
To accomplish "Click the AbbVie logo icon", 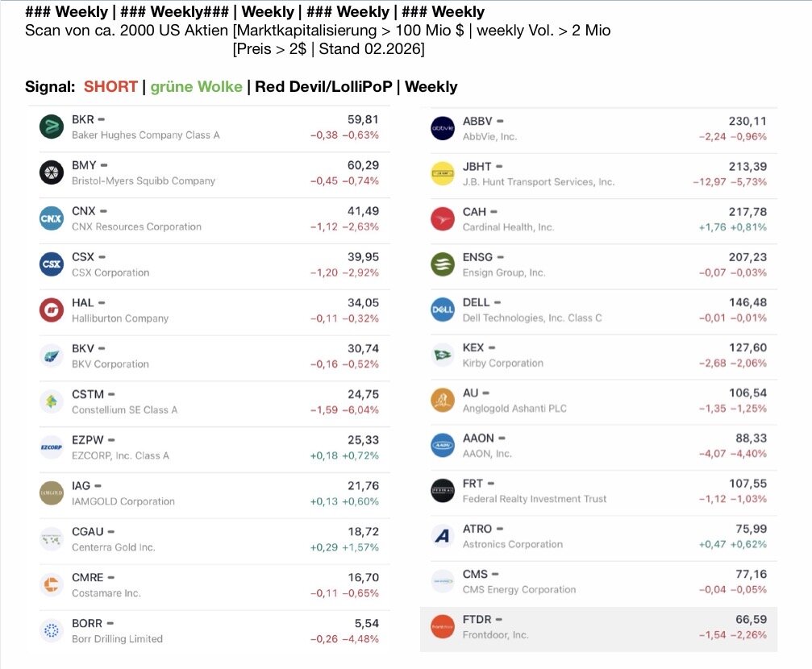I will (443, 128).
